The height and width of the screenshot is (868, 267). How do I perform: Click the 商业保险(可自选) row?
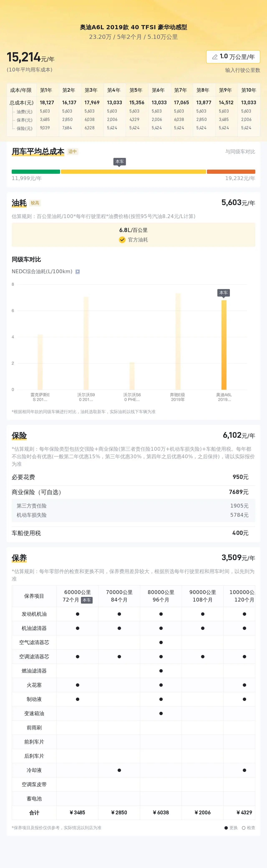click(133, 492)
